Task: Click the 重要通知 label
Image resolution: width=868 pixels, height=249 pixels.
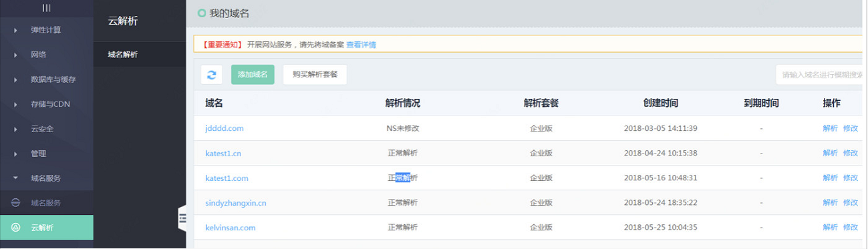Action: click(222, 45)
